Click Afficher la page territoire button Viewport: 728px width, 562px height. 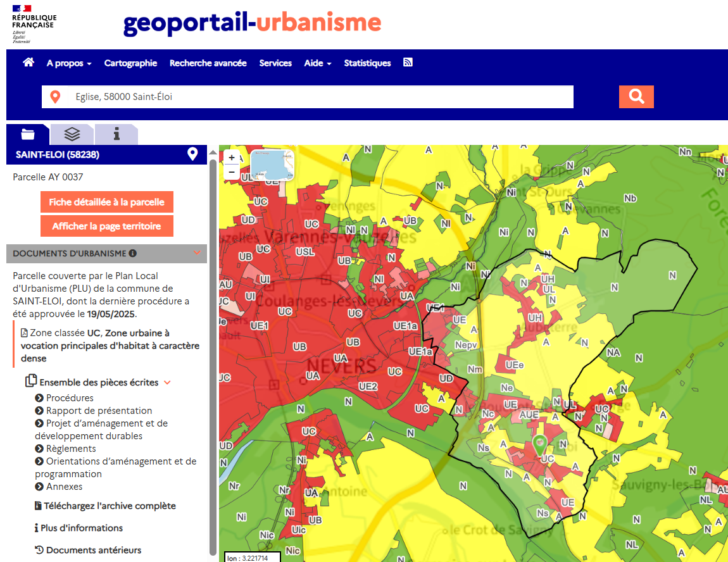click(x=106, y=226)
